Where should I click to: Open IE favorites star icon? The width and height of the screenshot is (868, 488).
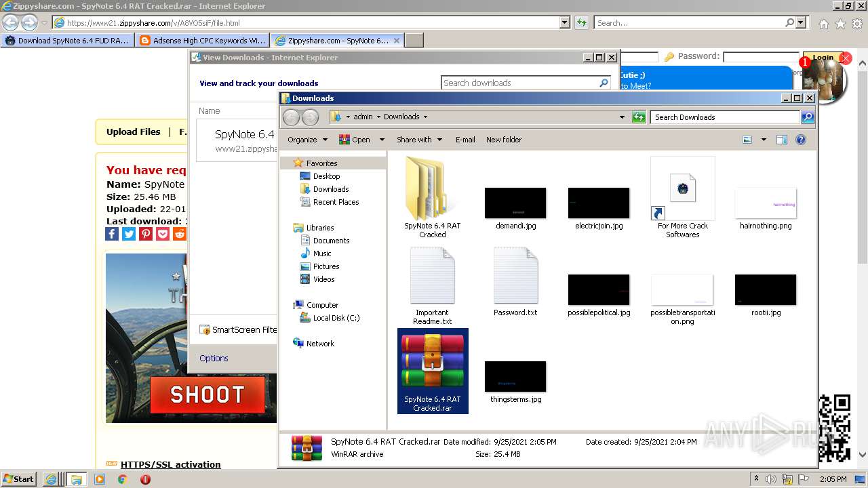coord(840,24)
